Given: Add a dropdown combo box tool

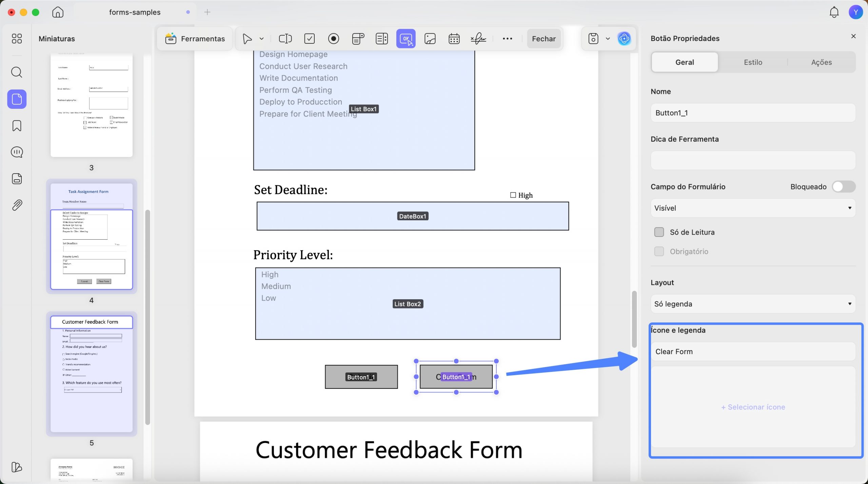Looking at the screenshot, I should point(358,39).
